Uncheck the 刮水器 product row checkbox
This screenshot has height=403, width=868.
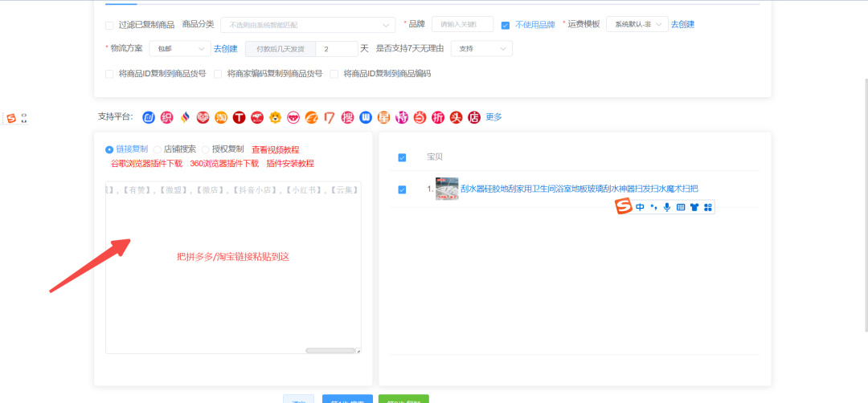(x=402, y=189)
